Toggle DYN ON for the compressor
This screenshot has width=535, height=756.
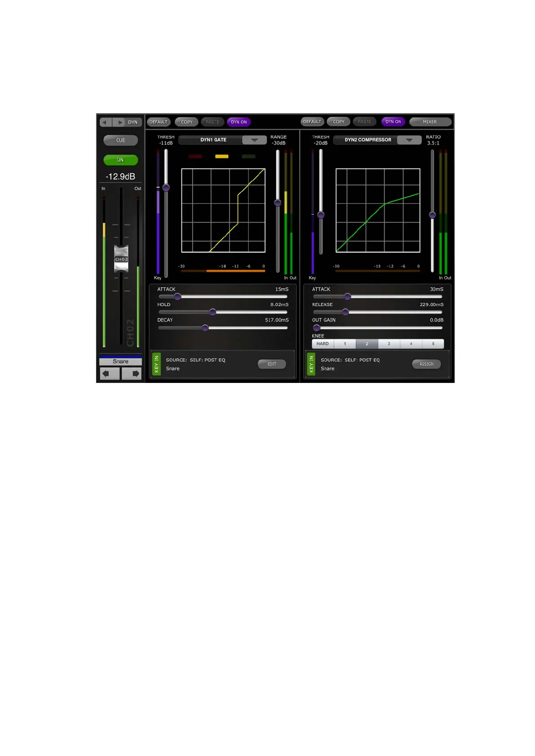[393, 122]
